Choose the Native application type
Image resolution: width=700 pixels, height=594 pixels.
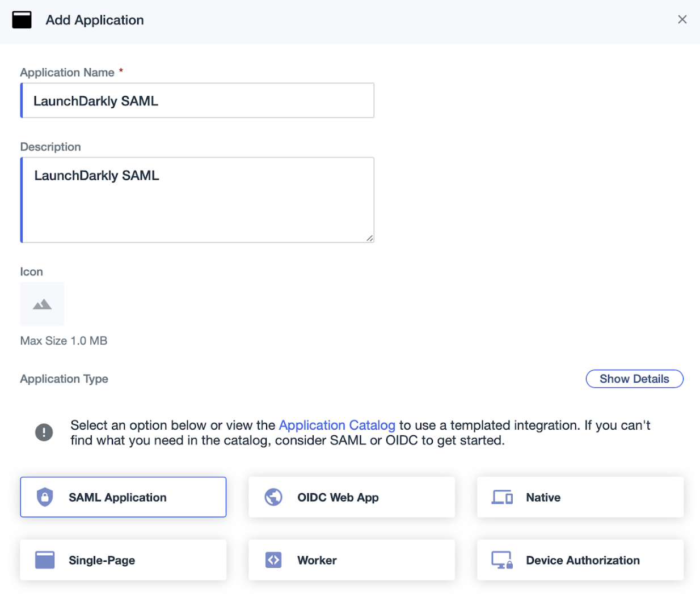click(x=579, y=497)
